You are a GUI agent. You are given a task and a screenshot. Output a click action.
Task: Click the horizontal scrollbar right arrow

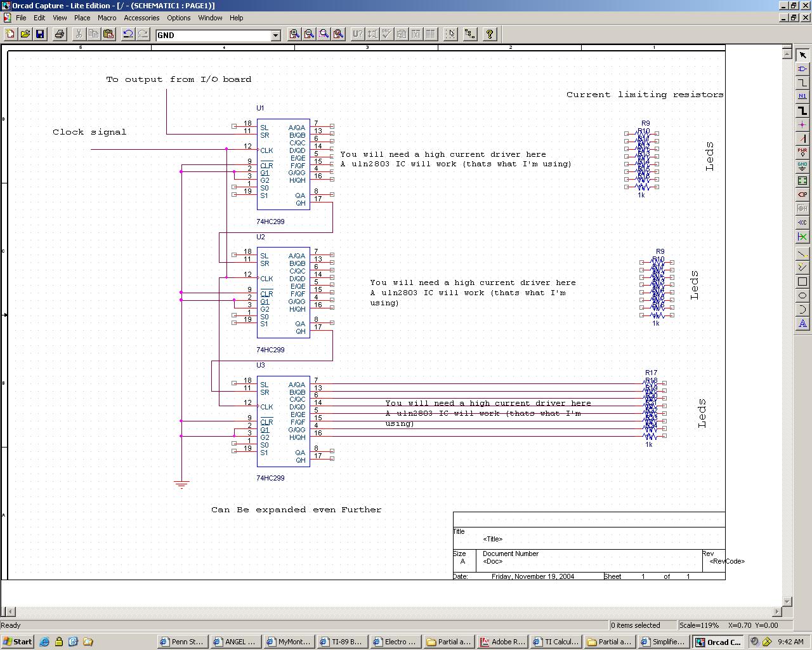click(x=777, y=612)
